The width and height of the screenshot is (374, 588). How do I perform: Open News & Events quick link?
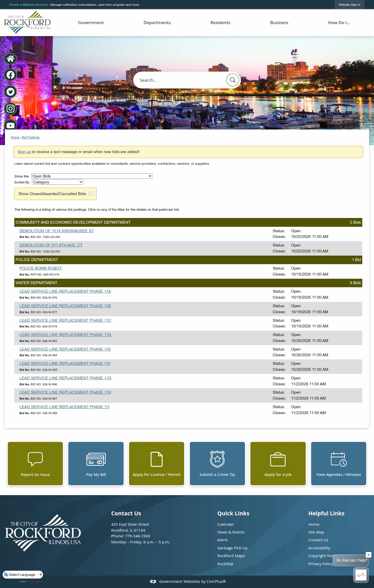pyautogui.click(x=231, y=532)
